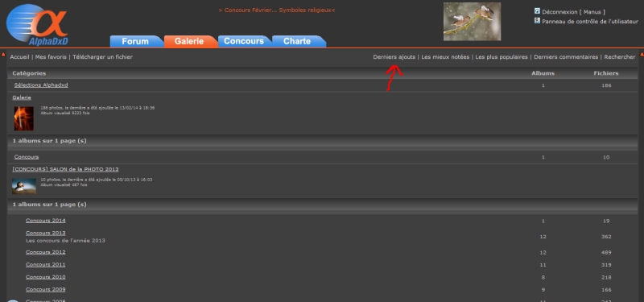Open the Concours 2013 category
The width and height of the screenshot is (644, 302).
click(x=46, y=233)
